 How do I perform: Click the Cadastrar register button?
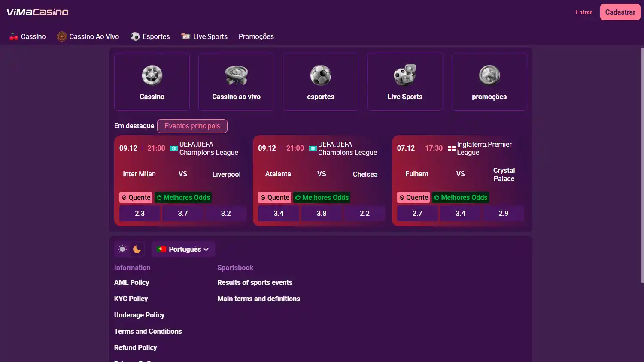click(620, 12)
